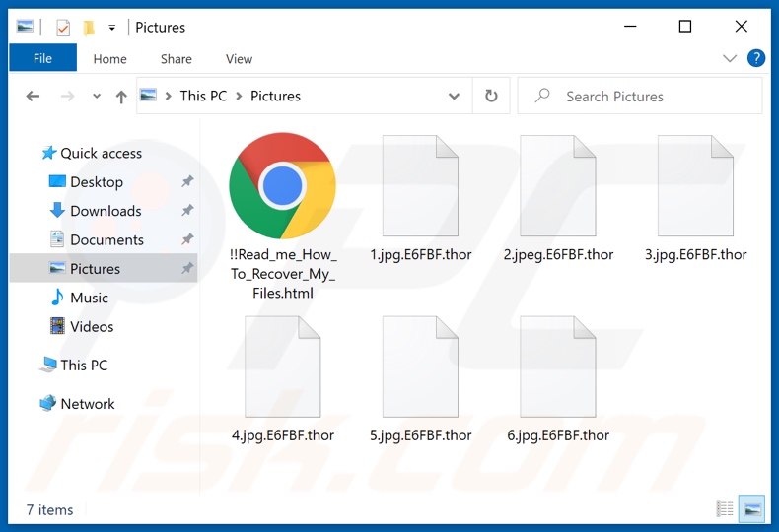Maximize the Pictures window
The image size is (779, 532).
tap(685, 27)
